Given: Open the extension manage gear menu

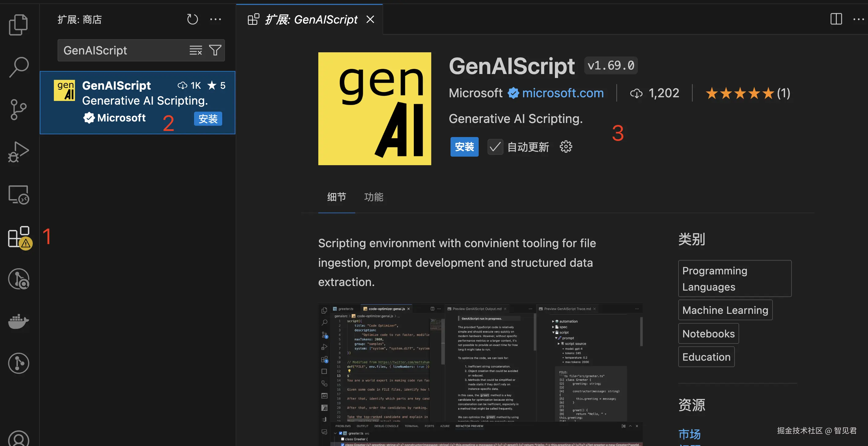Looking at the screenshot, I should pos(566,147).
